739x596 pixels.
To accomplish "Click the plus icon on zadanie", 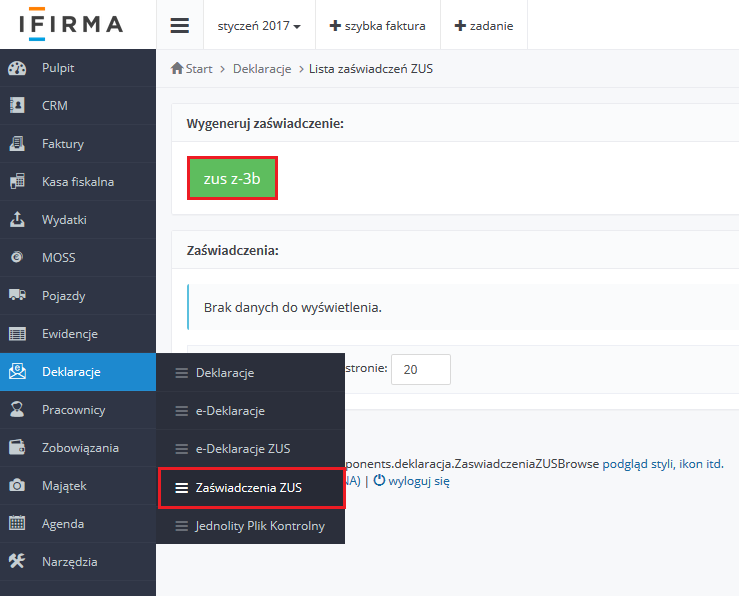I will (460, 25).
